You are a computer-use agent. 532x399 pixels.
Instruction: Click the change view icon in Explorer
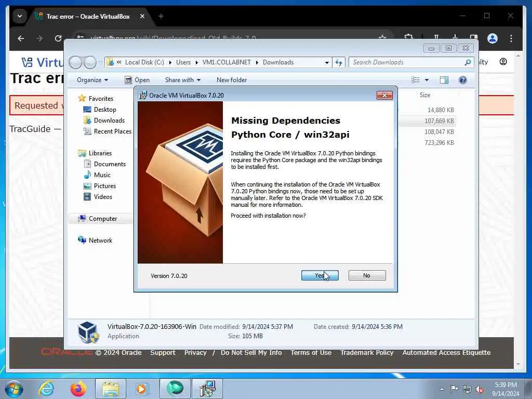point(415,80)
